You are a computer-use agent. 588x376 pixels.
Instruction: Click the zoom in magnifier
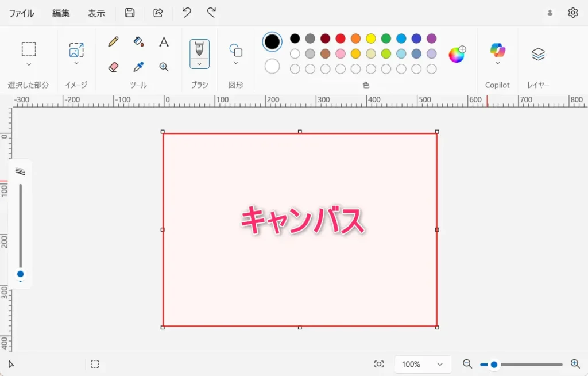tap(575, 363)
